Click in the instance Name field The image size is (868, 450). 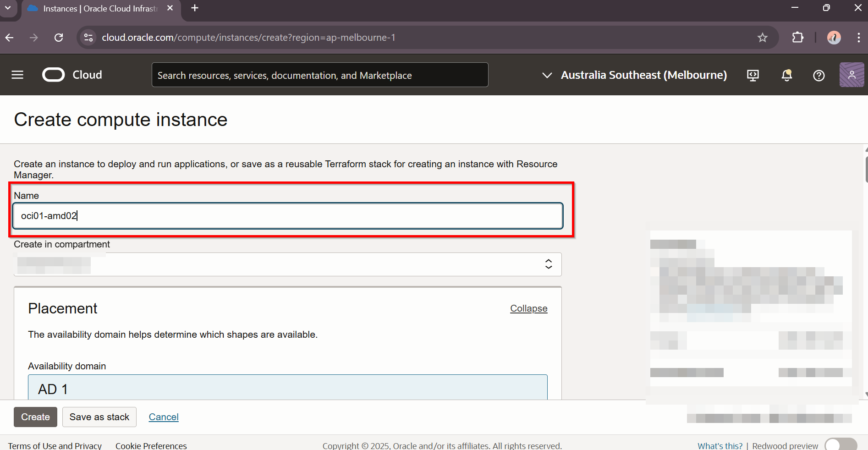(287, 216)
